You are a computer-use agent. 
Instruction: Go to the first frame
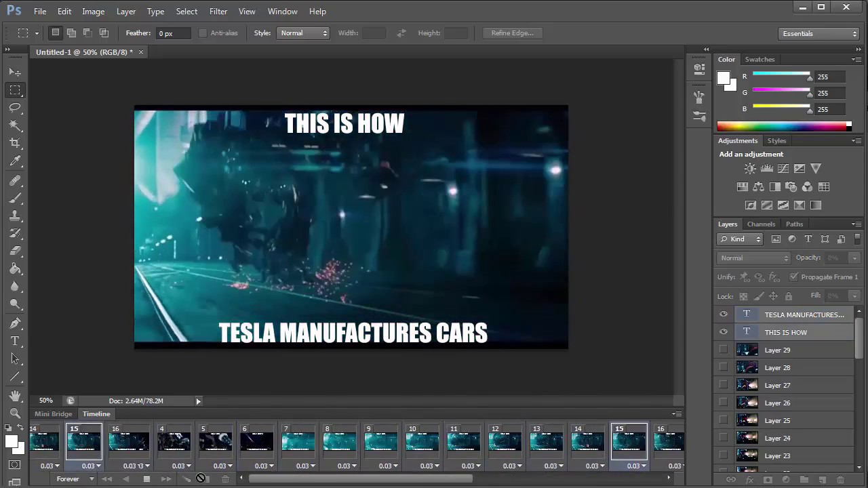coord(106,479)
